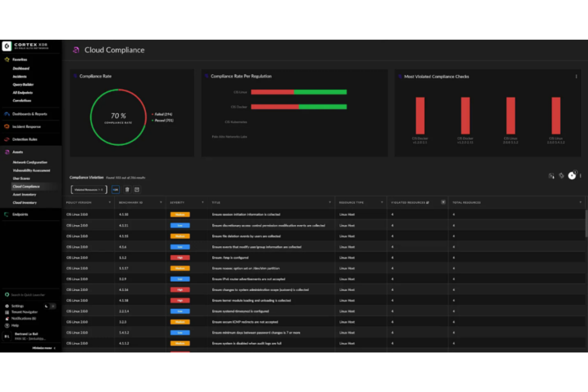Open Settings from the sidebar

[x=17, y=306]
